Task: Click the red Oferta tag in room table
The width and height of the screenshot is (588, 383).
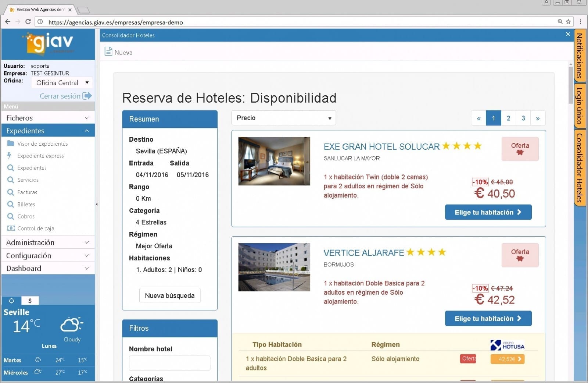Action: 468,359
